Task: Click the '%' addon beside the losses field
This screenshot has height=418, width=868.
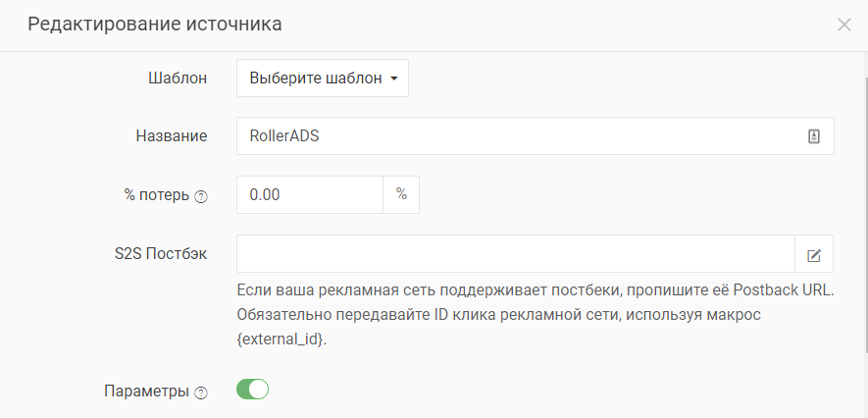Action: (x=401, y=194)
